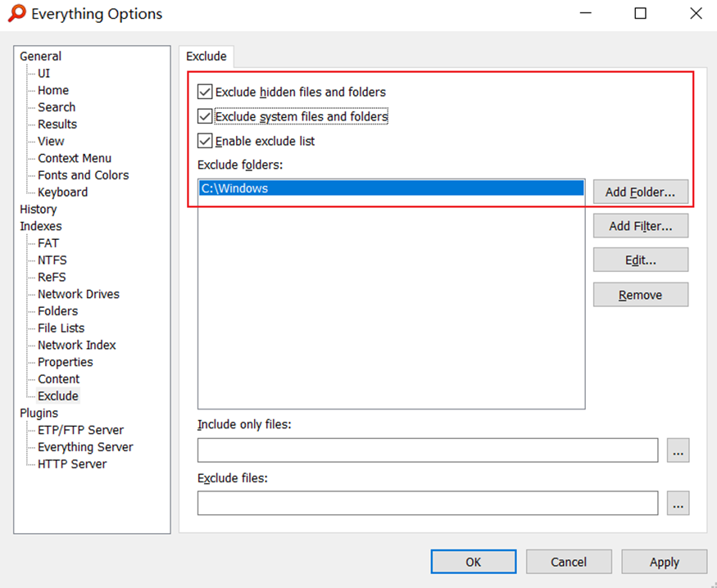Select Network Drives in the tree
This screenshot has height=588, width=717.
(x=78, y=294)
